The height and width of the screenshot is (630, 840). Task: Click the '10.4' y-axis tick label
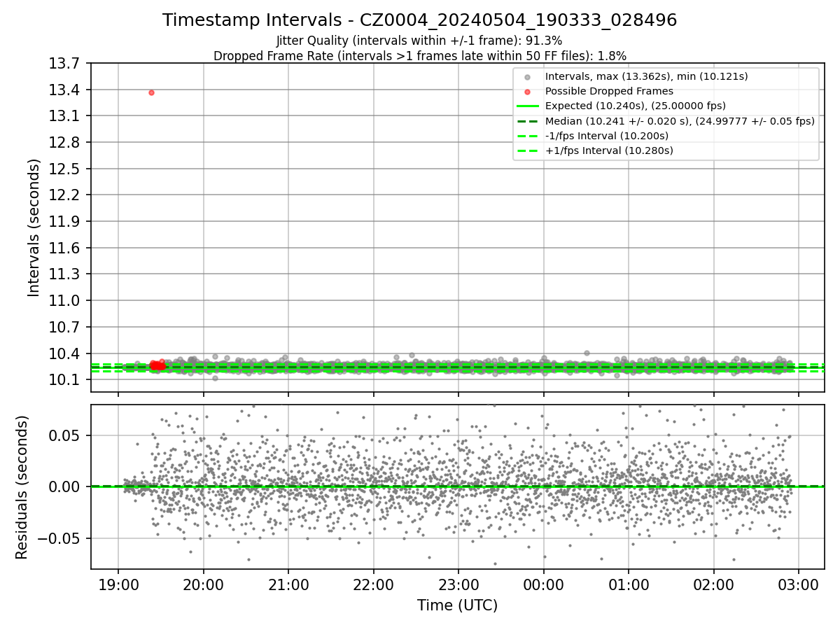[x=64, y=353]
